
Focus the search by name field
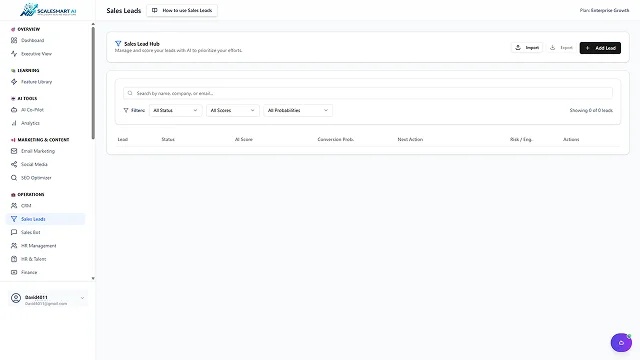coord(368,93)
